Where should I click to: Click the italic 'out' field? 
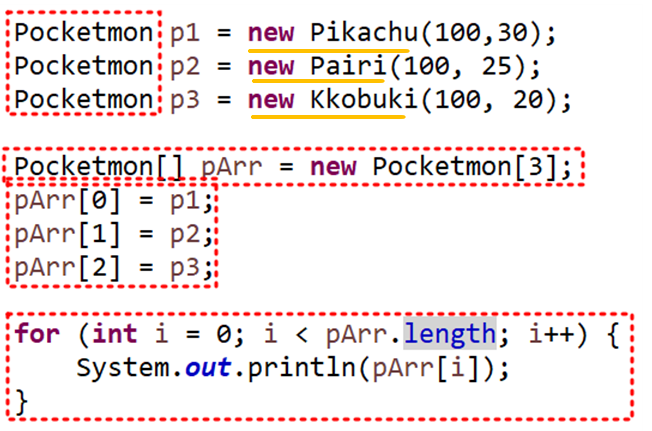tap(208, 368)
